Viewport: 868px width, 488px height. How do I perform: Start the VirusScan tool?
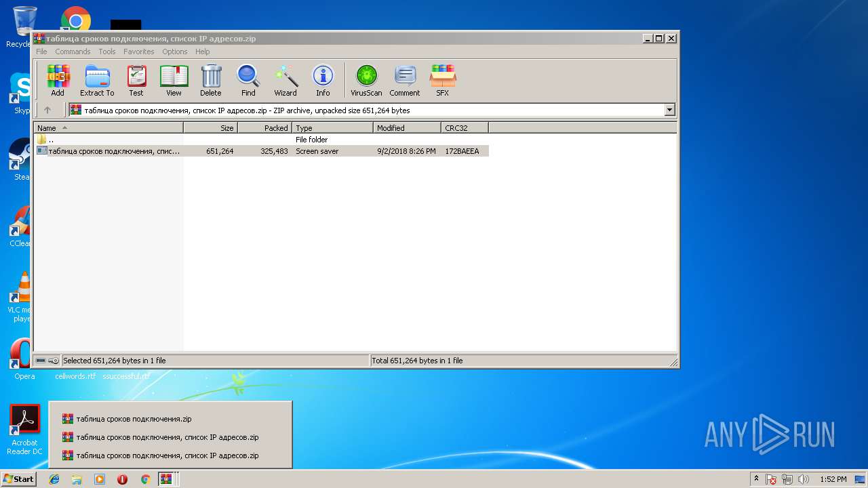[366, 81]
